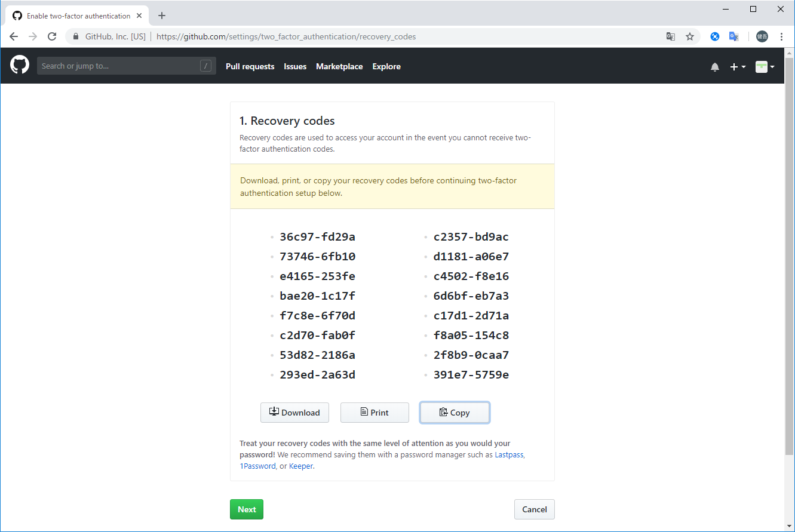
Task: Download the recovery codes
Action: click(294, 413)
